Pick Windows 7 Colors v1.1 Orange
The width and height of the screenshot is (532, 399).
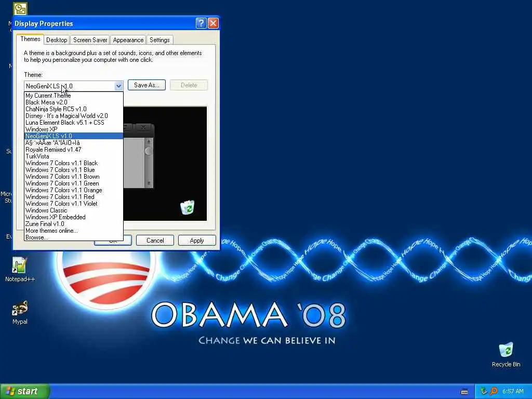pyautogui.click(x=74, y=190)
